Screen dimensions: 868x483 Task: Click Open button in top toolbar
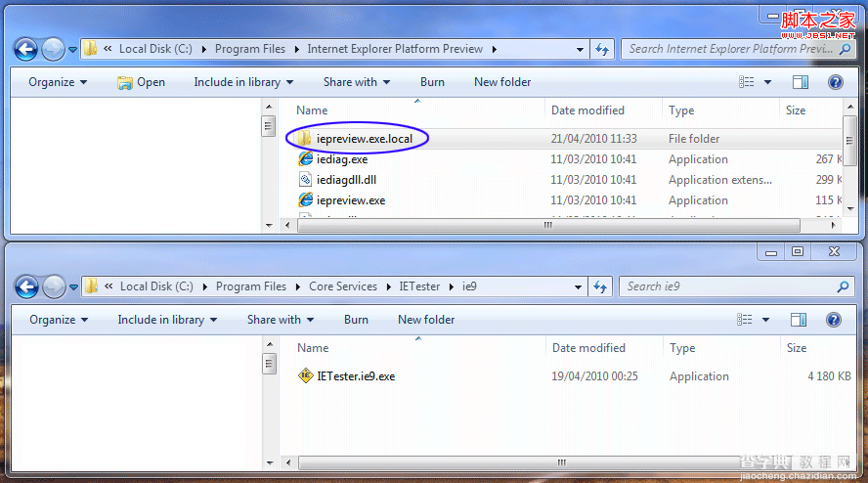(x=141, y=82)
